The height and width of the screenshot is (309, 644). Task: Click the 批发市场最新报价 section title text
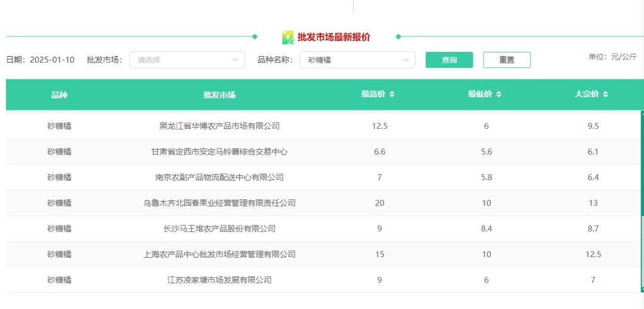[333, 38]
